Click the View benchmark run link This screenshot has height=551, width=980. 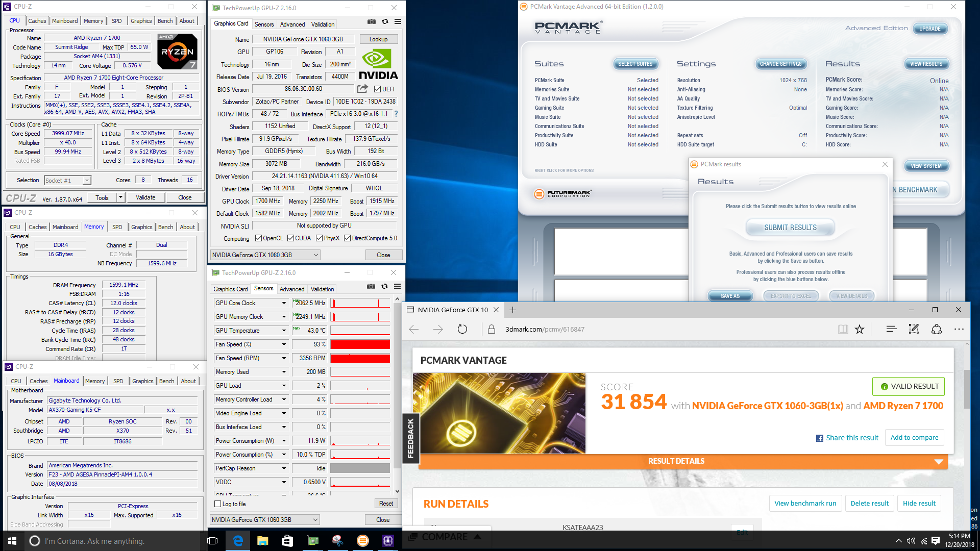[805, 504]
